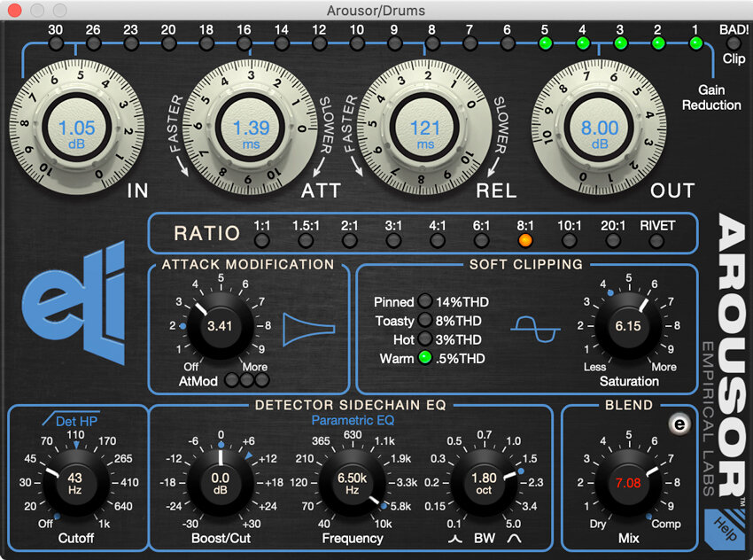The image size is (753, 560).
Task: Enable Hot 3%THD soft clipping
Action: 424,338
